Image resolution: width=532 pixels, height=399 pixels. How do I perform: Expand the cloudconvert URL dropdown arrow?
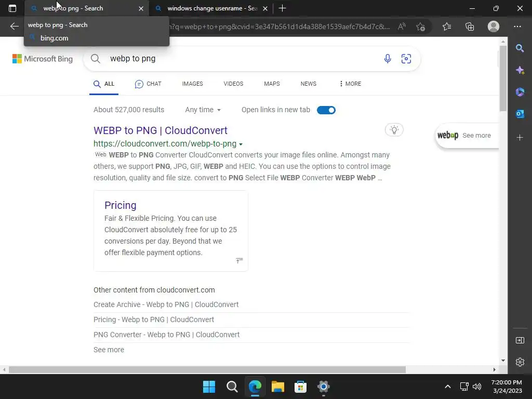click(x=241, y=144)
